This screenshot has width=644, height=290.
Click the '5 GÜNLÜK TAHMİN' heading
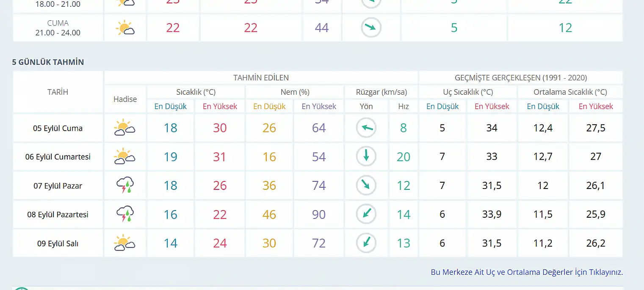tap(48, 62)
